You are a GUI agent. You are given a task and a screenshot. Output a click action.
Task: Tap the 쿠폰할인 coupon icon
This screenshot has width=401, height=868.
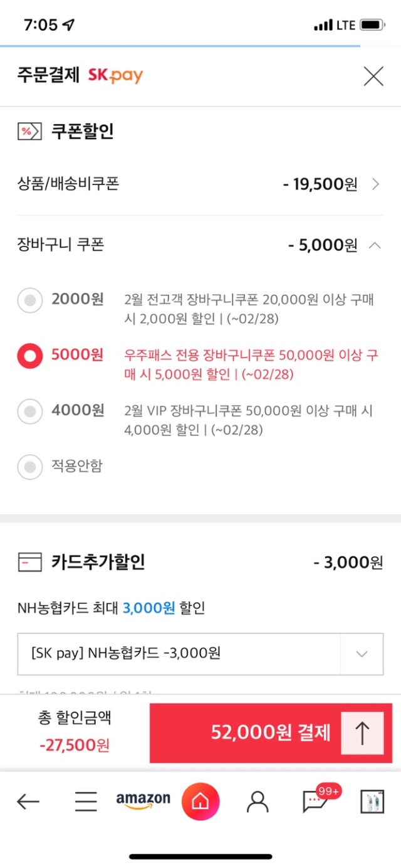click(x=29, y=132)
